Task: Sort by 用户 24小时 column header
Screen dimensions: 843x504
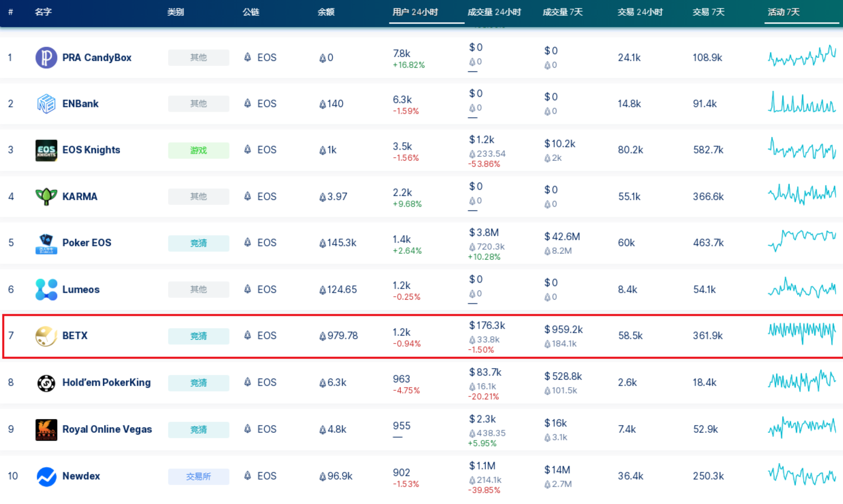Action: click(x=415, y=12)
